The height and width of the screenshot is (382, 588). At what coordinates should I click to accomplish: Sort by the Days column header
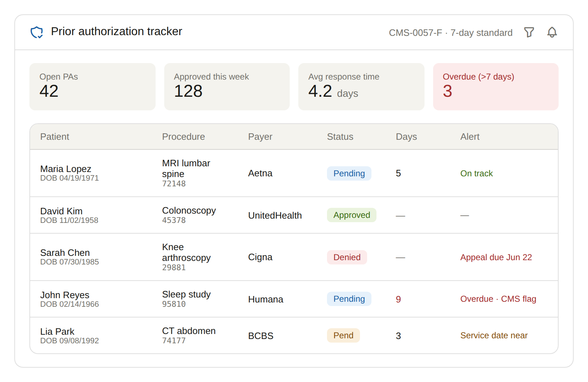(x=406, y=137)
